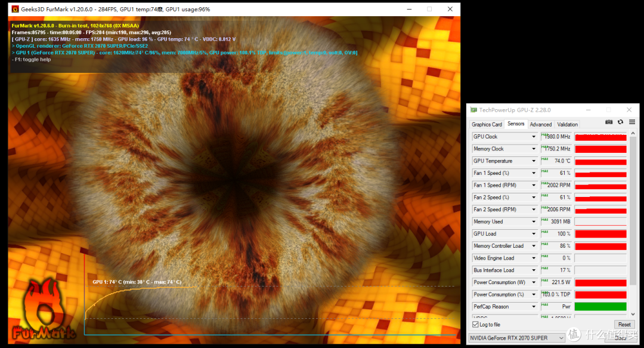644x348 pixels.
Task: Expand the Fan 1 Speed (%) dropdown
Action: pos(534,173)
